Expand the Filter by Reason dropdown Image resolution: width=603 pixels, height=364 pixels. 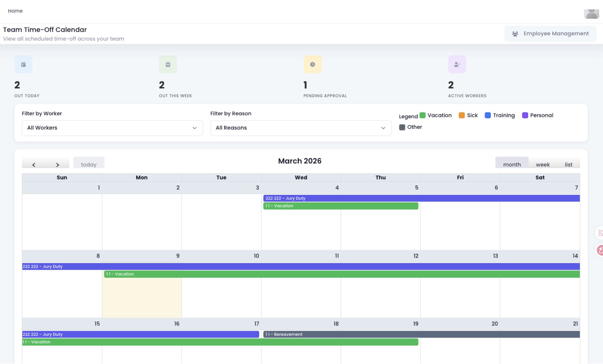click(x=301, y=128)
